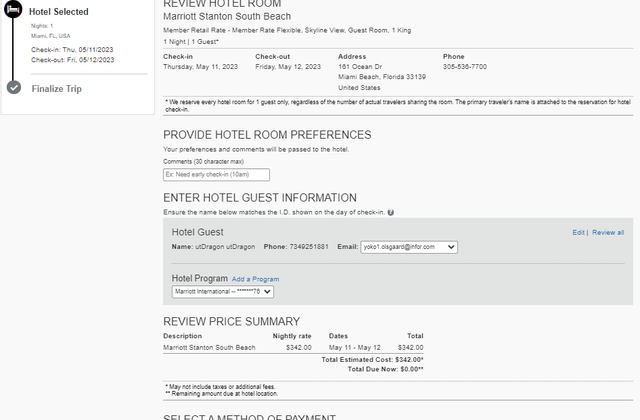The width and height of the screenshot is (640, 420).
Task: Click the help icon beside the check-in I.D. note
Action: tap(390, 213)
